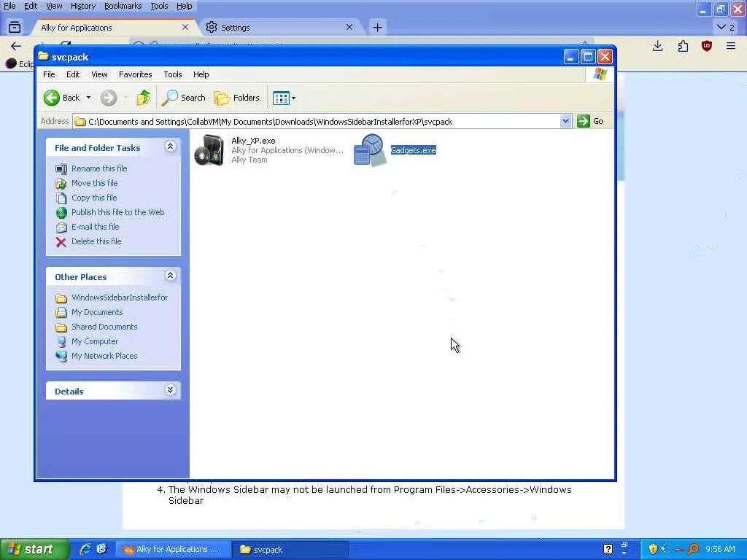
Task: Click the greyed Forward arrow button
Action: 109,98
